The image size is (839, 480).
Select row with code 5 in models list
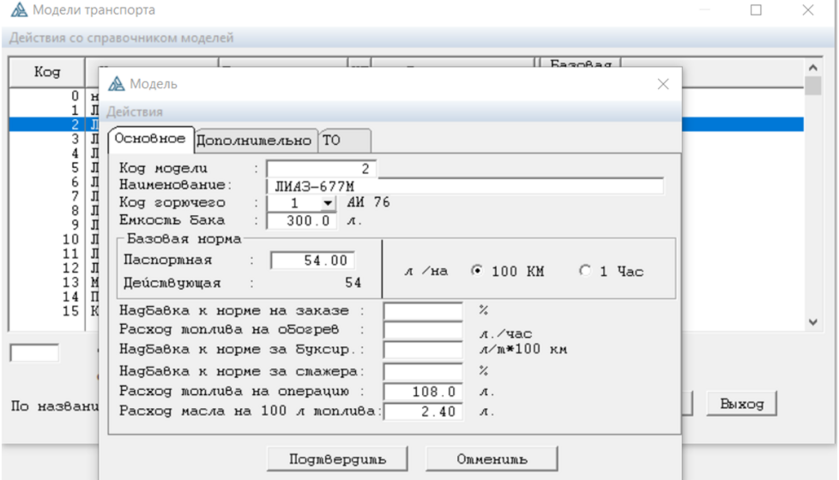click(54, 168)
